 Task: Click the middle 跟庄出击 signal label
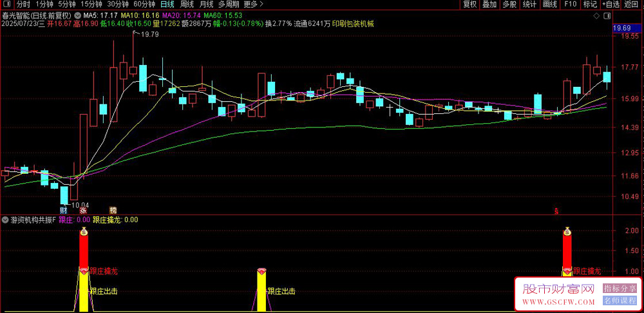coord(281,292)
